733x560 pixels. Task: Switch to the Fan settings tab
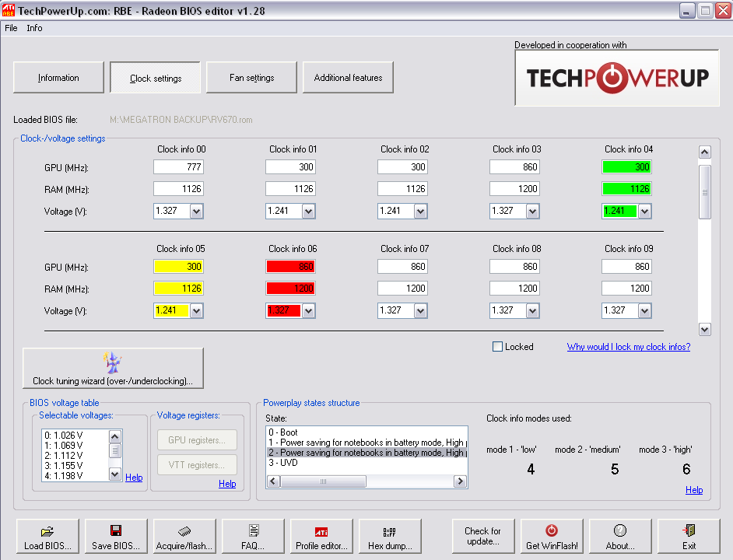coord(251,78)
